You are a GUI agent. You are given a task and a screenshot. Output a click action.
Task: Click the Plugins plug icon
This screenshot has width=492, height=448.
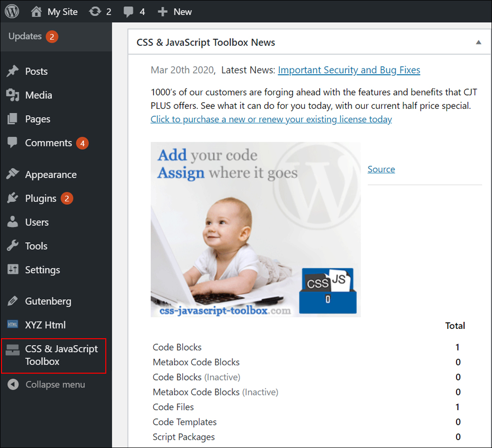13,198
